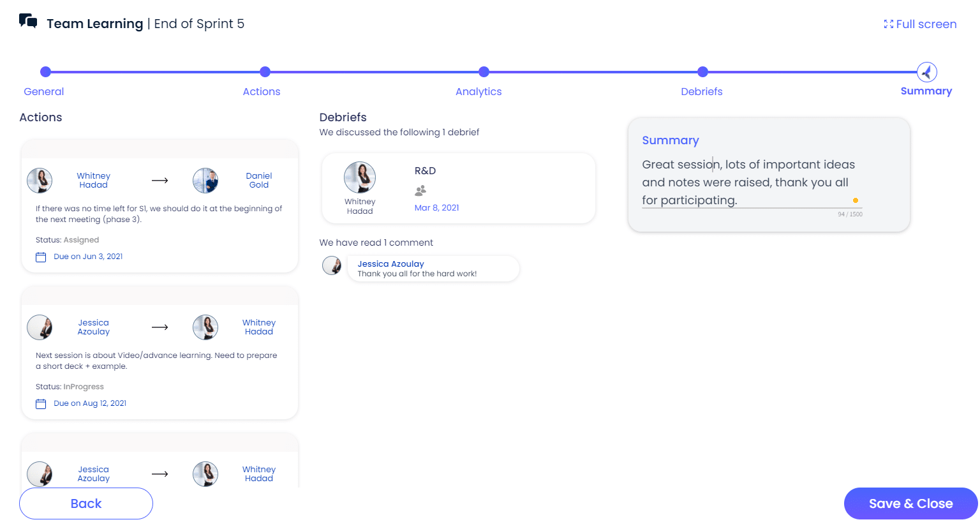Click the Actions step dot on progress line

(265, 72)
